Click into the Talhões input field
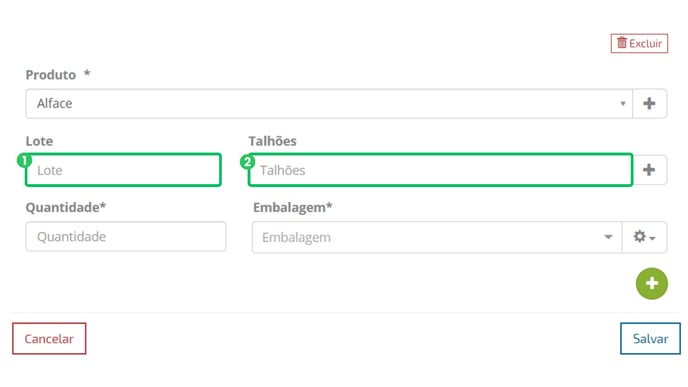 coord(441,170)
